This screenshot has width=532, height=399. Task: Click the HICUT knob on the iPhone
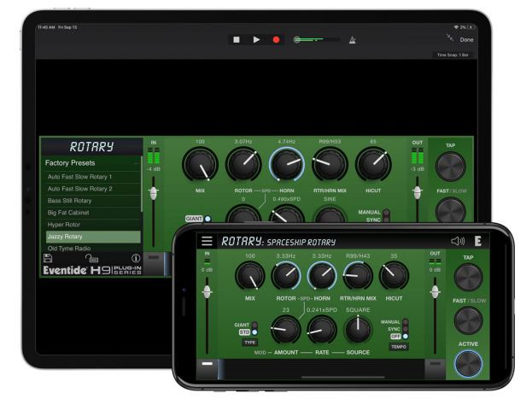coord(394,276)
